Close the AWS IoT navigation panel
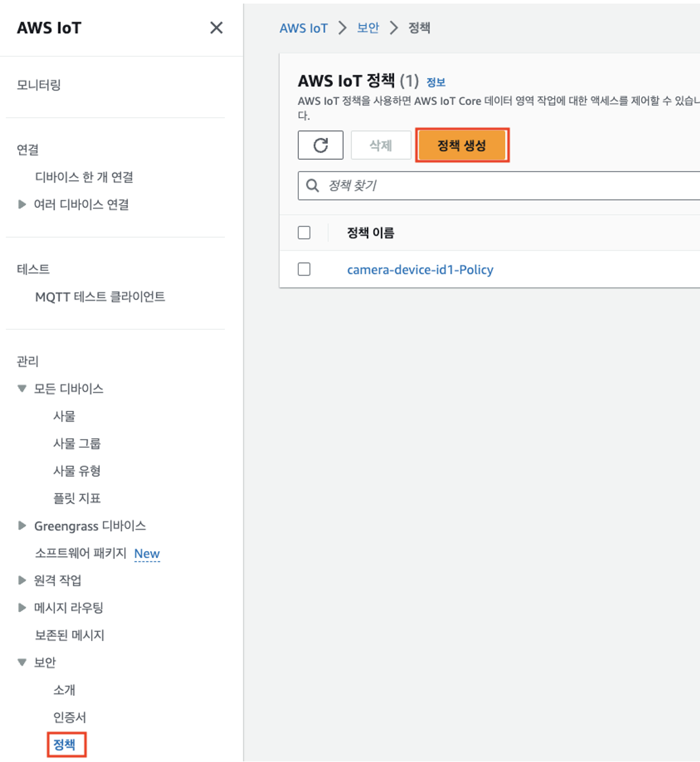The width and height of the screenshot is (700, 762). click(x=217, y=28)
